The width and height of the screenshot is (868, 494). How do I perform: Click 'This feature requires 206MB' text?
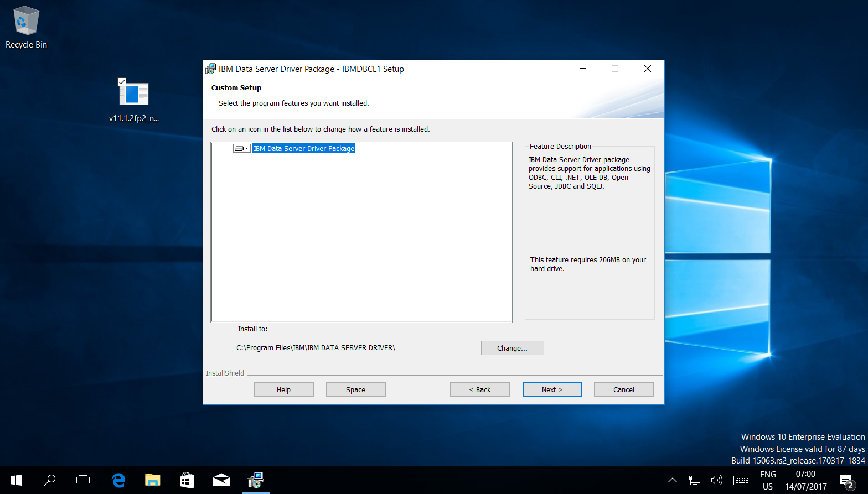588,264
